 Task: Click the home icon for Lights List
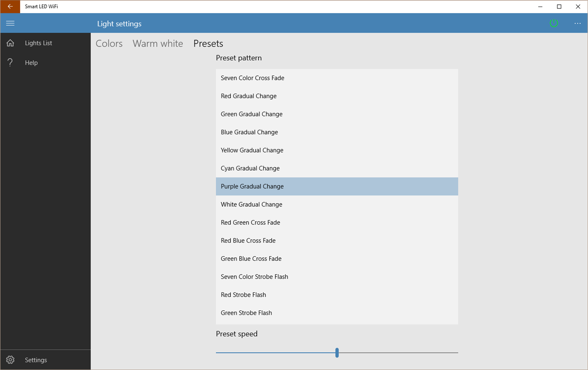(10, 43)
